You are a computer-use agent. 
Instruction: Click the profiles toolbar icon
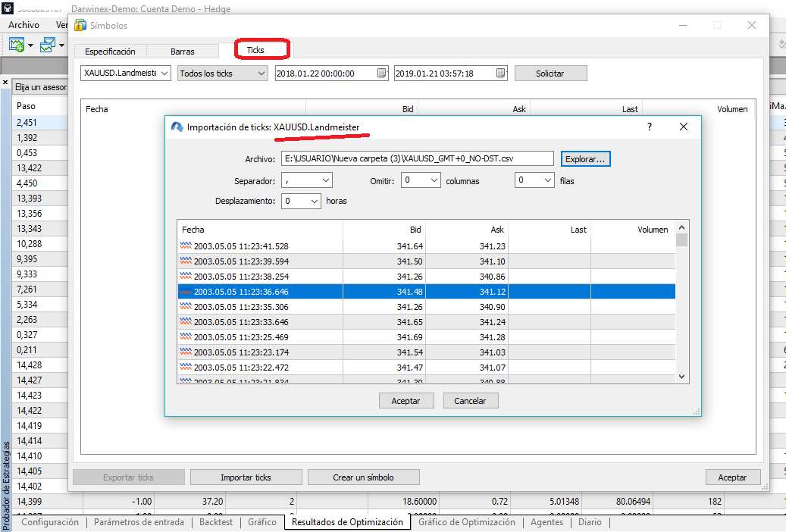click(x=48, y=45)
